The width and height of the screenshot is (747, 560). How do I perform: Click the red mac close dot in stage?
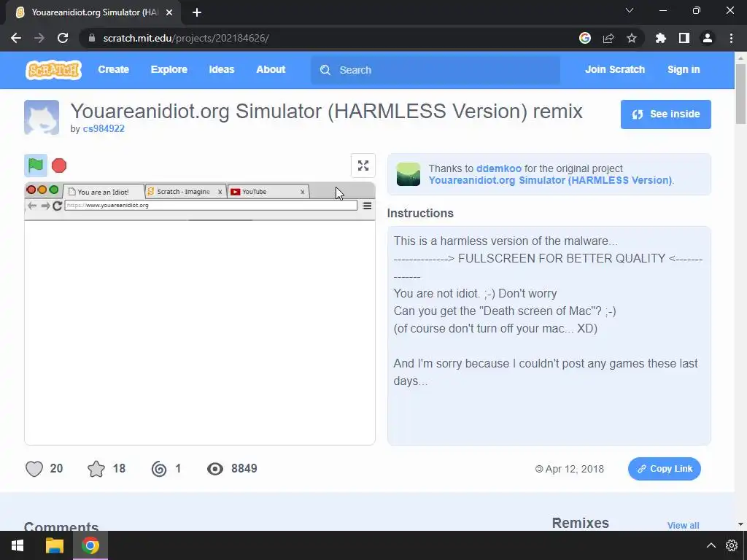31,190
